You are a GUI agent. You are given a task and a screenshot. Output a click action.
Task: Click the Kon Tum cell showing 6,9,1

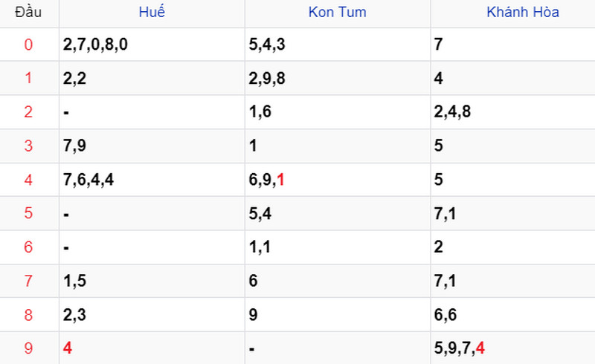[x=338, y=180]
